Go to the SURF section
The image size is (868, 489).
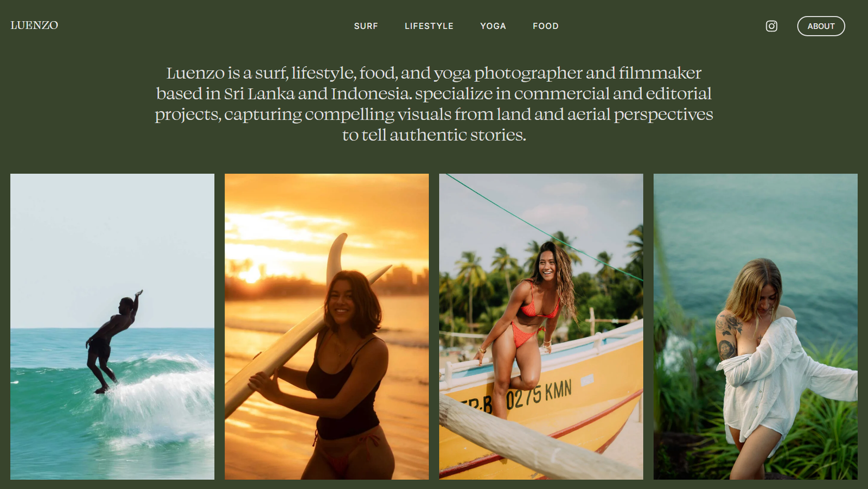(366, 26)
